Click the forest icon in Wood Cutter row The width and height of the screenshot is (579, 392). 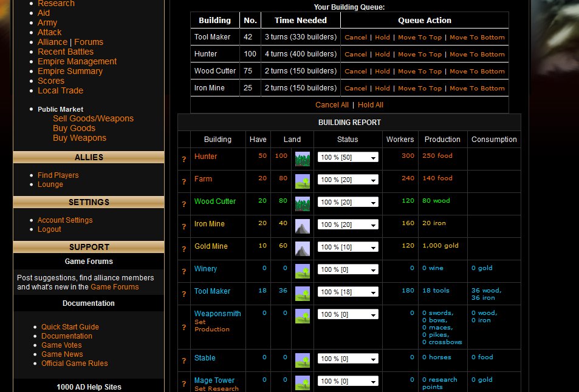(302, 204)
